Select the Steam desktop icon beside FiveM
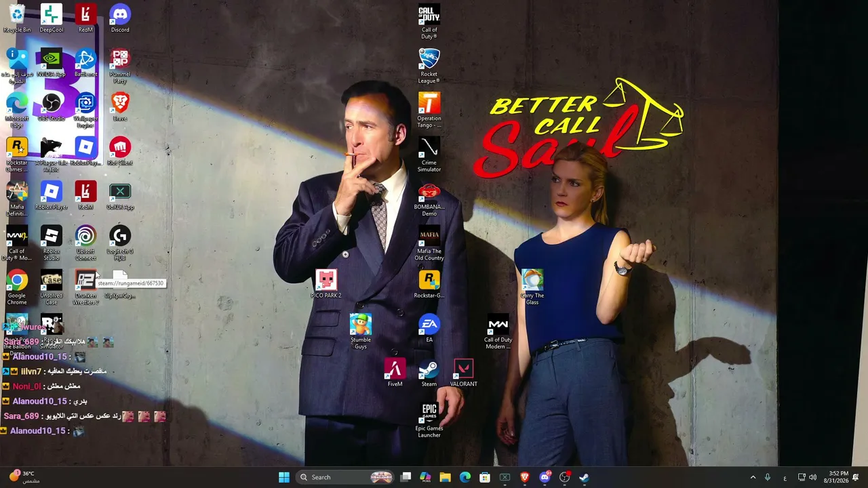868x488 pixels. (x=429, y=373)
